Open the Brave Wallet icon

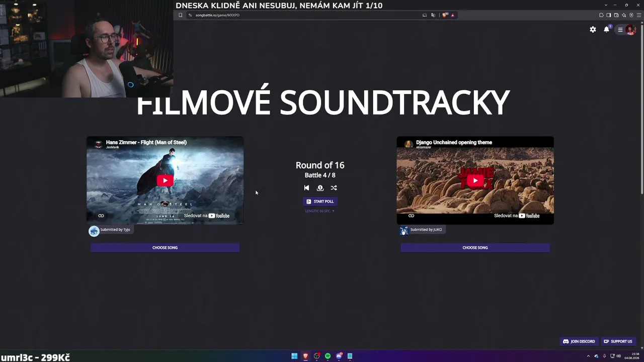point(616,15)
